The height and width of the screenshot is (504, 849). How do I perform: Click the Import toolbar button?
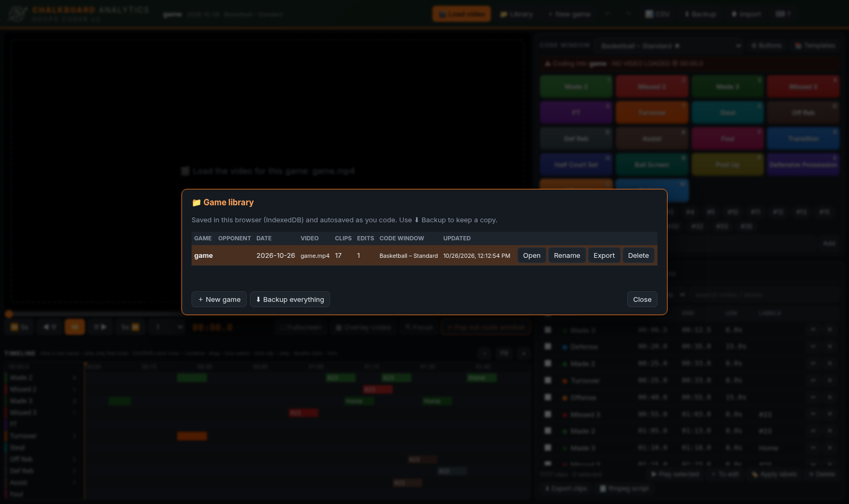pyautogui.click(x=746, y=14)
